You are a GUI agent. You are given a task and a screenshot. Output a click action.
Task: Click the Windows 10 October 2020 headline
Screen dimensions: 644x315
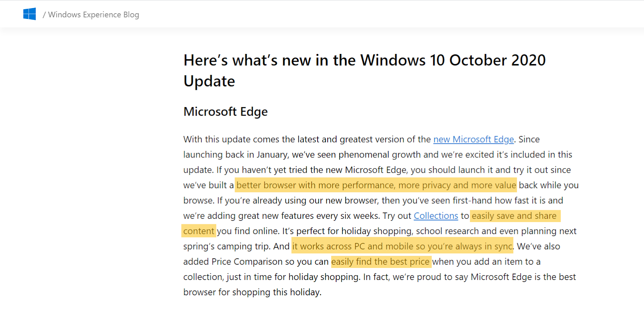[x=364, y=60]
